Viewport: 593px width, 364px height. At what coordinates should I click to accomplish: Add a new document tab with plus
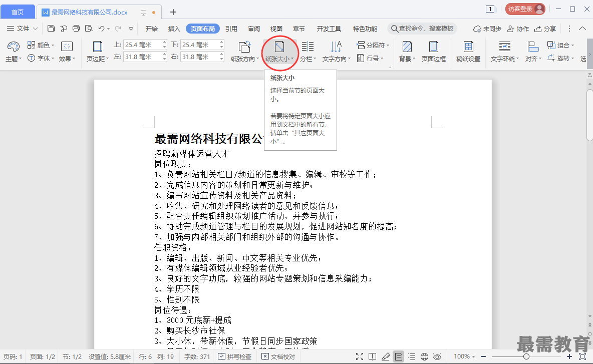173,12
